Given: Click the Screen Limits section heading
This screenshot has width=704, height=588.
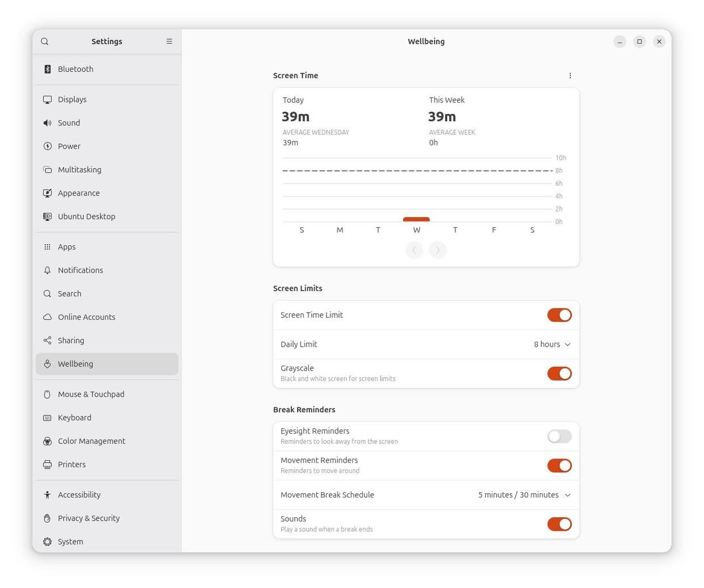Looking at the screenshot, I should 298,288.
